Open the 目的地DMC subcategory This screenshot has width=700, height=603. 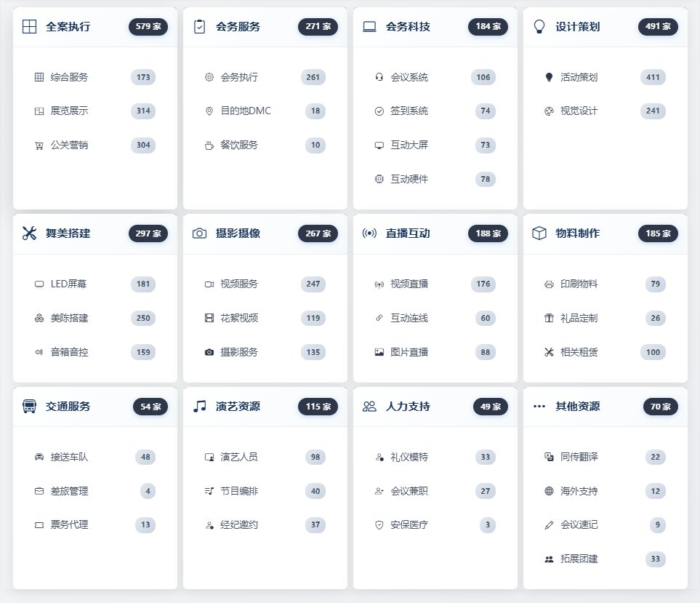[246, 111]
